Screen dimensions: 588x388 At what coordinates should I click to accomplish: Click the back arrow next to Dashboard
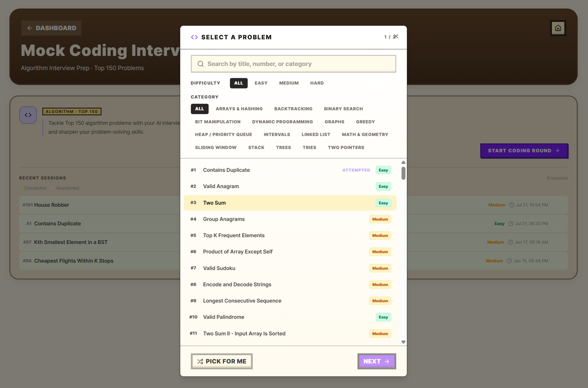[30, 28]
